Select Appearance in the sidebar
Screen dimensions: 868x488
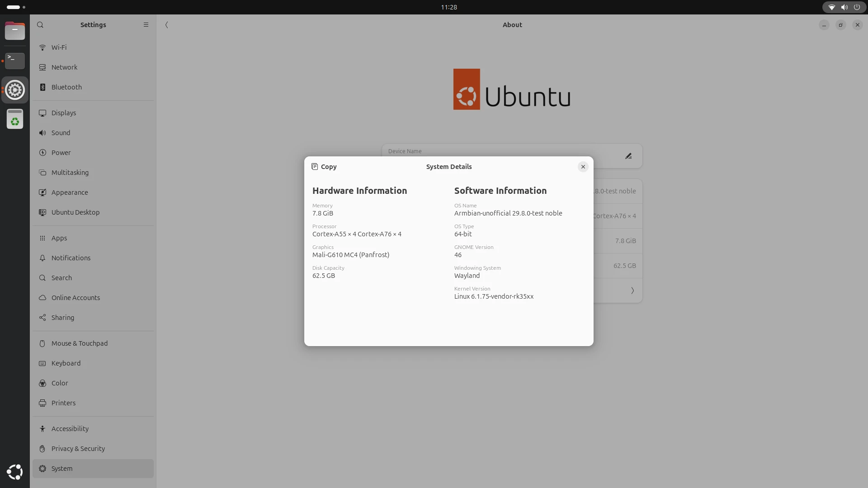click(x=69, y=192)
